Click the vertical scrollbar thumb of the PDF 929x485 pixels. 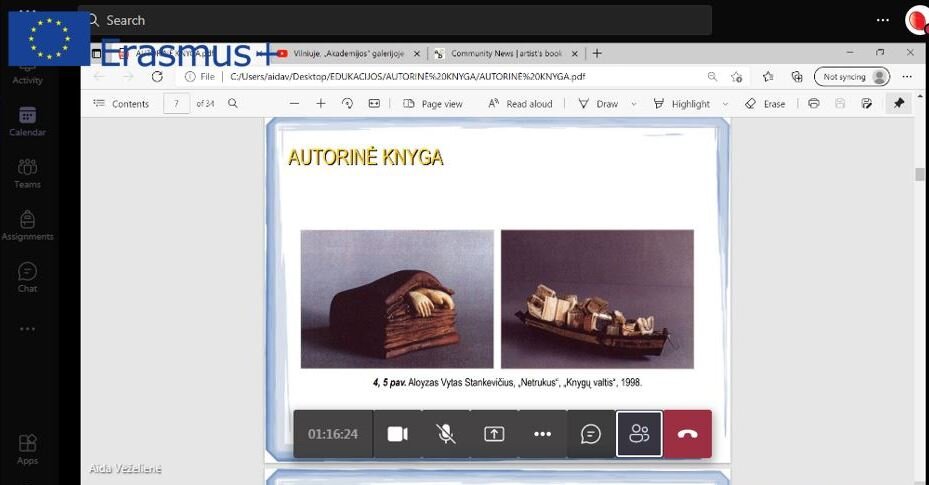point(920,174)
